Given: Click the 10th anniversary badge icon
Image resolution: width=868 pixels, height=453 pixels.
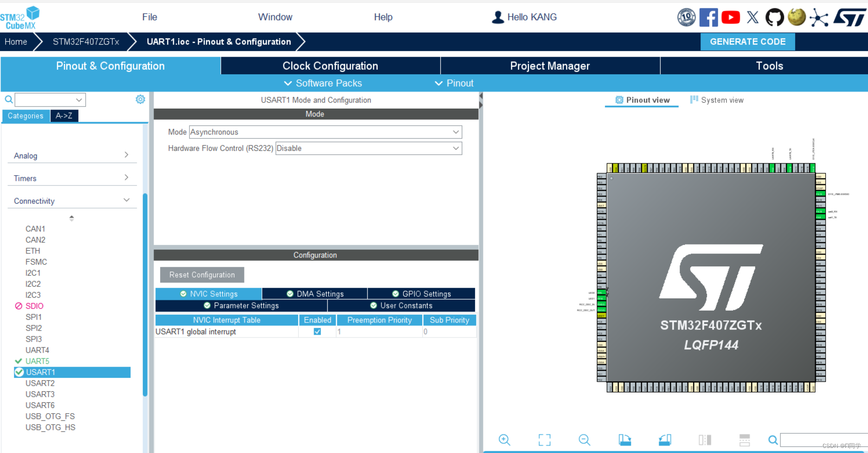Looking at the screenshot, I should point(687,18).
